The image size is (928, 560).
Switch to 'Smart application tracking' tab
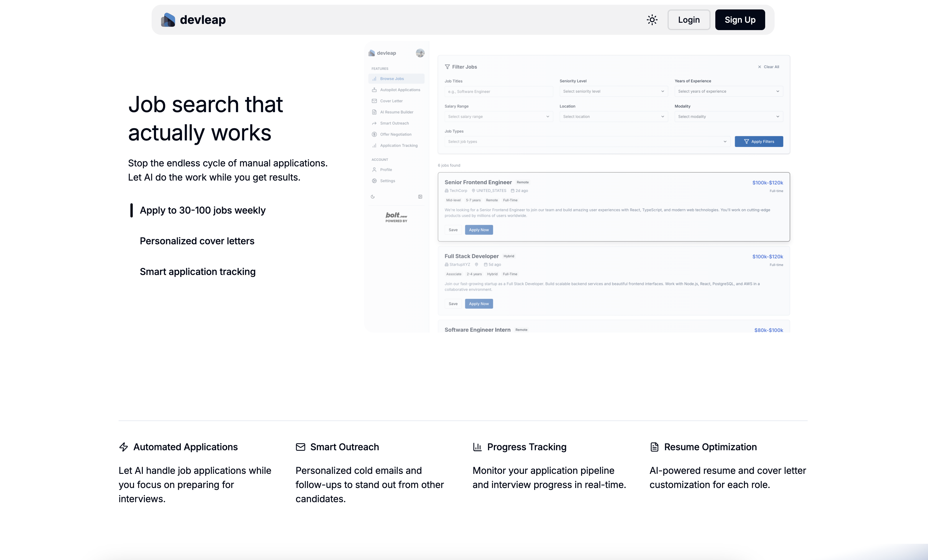click(x=197, y=272)
